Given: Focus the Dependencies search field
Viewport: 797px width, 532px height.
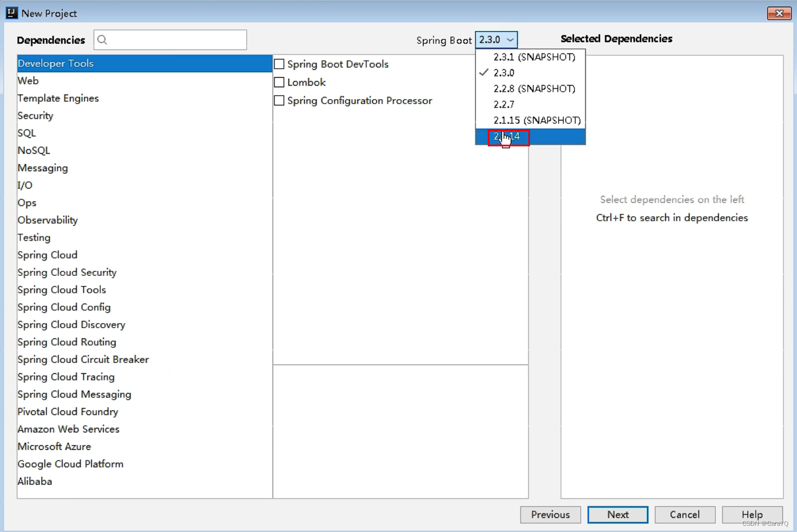Looking at the screenshot, I should click(x=170, y=39).
